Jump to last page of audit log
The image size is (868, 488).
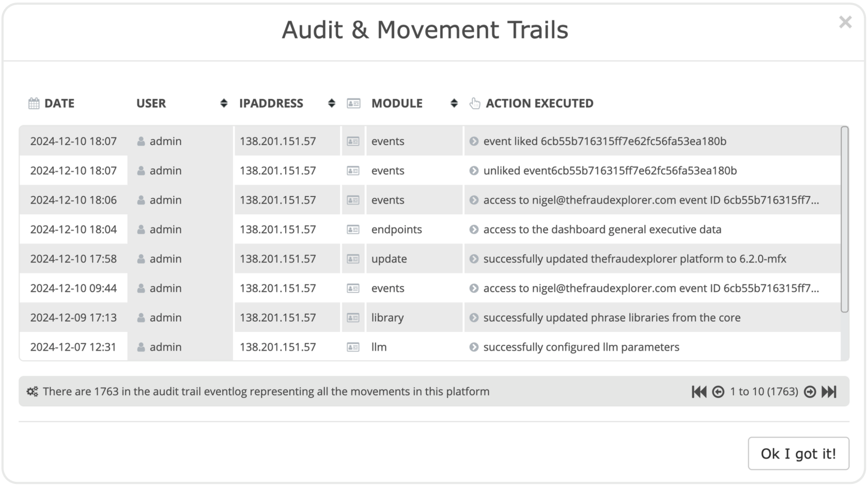click(x=829, y=392)
